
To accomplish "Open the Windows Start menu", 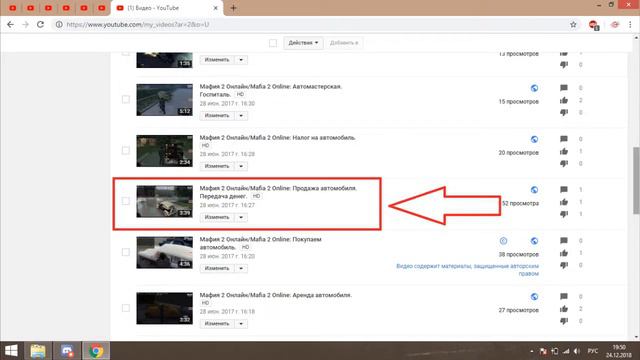I will point(11,351).
